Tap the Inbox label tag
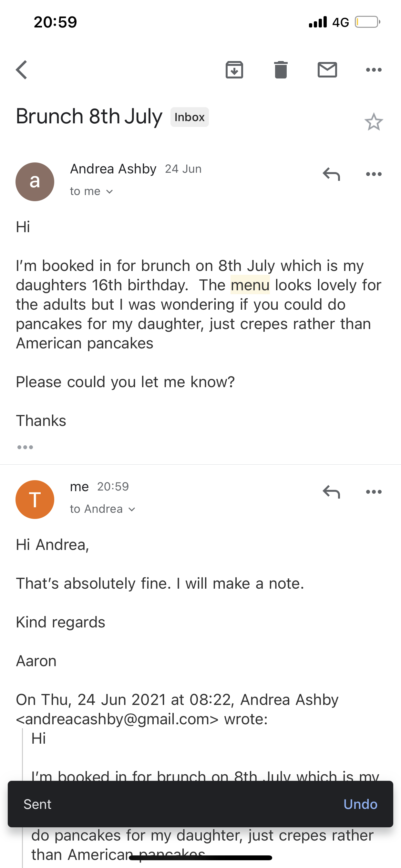401x868 pixels. (x=190, y=117)
